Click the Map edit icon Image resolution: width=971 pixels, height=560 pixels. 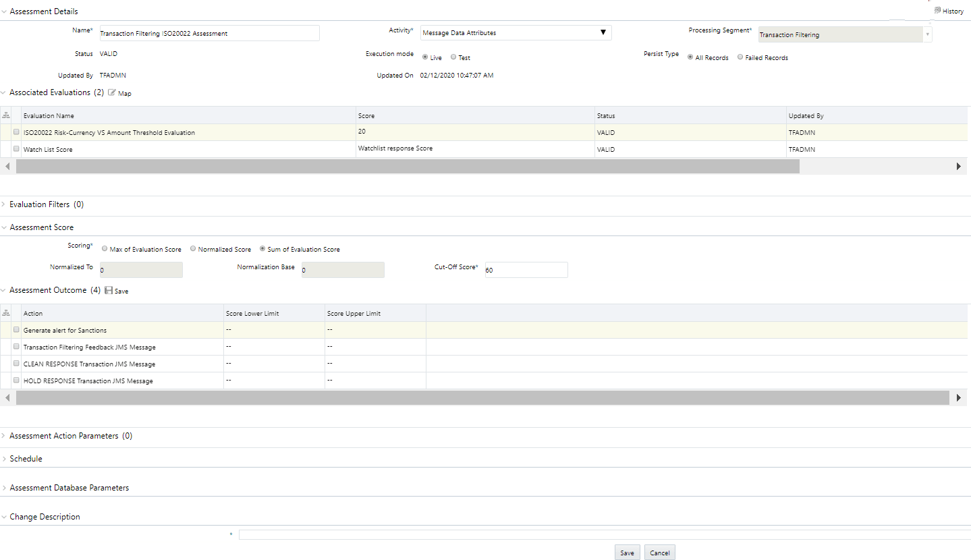point(112,92)
